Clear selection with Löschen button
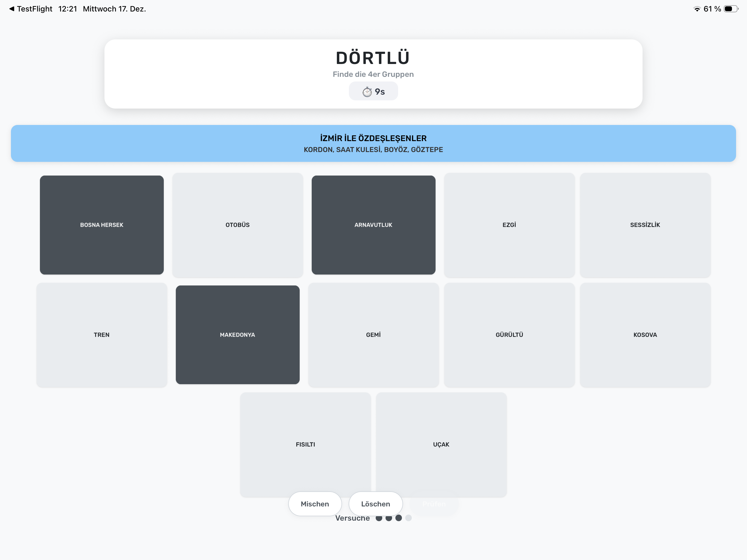 375,504
